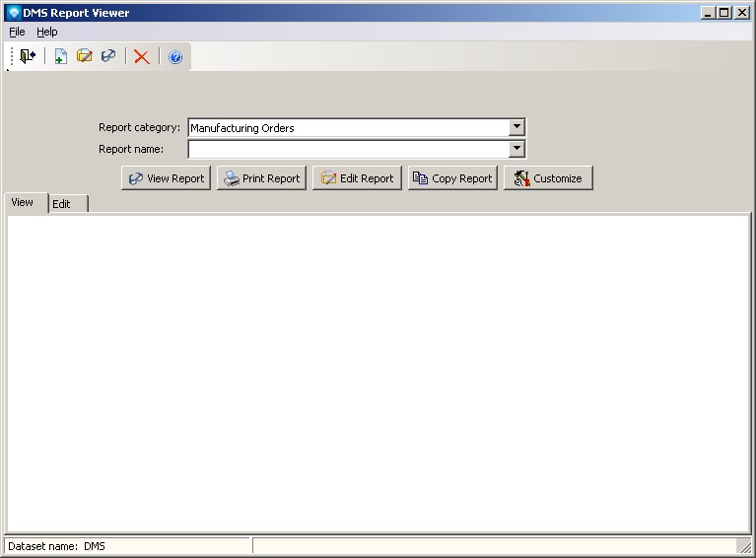Click the view report glasses toolbar icon
This screenshot has height=558, width=756.
tap(108, 57)
